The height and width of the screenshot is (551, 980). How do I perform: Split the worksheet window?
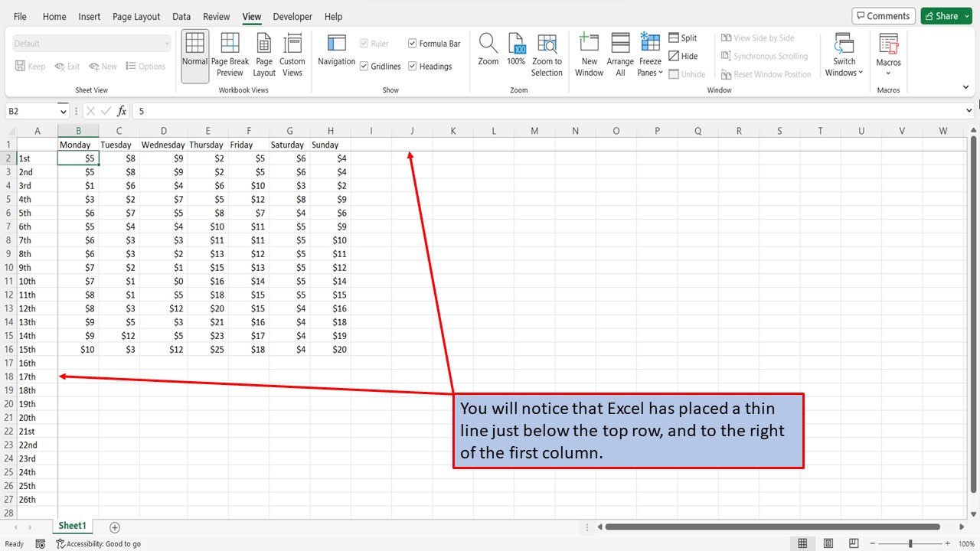point(684,37)
